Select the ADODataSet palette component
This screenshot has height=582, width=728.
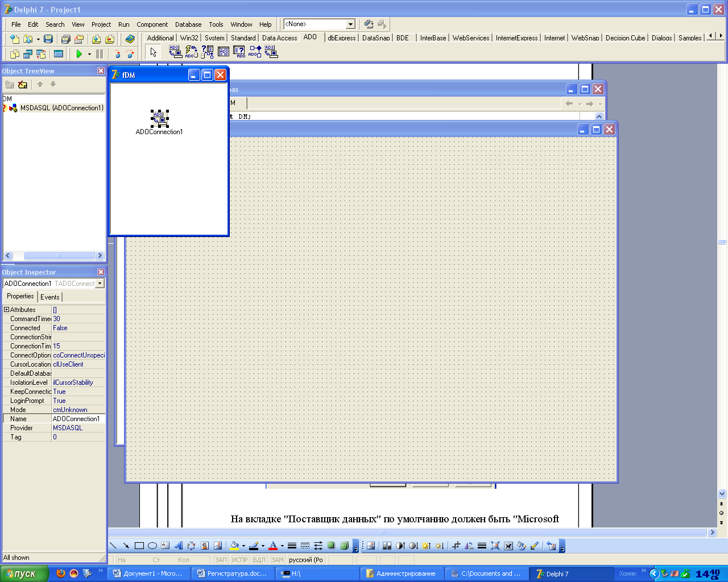(207, 52)
